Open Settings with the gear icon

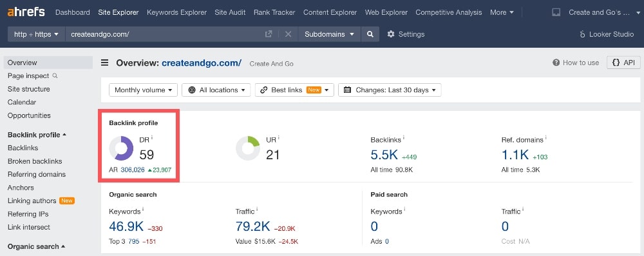coord(406,34)
